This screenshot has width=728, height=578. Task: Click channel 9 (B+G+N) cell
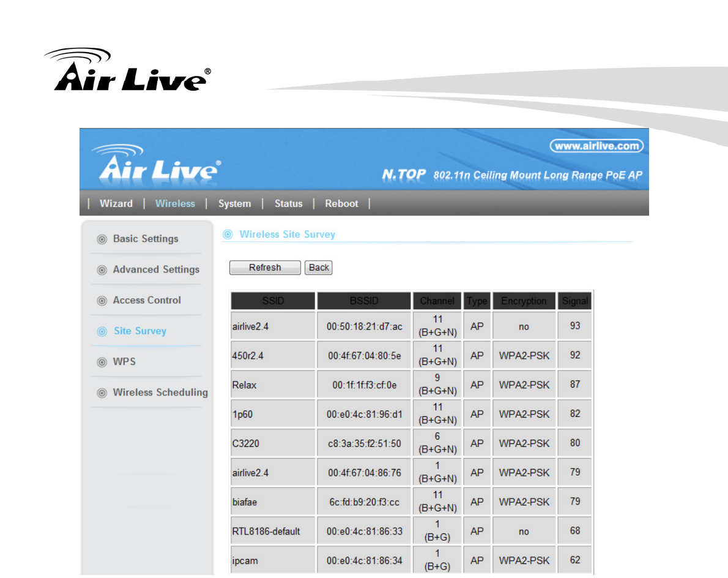(437, 385)
